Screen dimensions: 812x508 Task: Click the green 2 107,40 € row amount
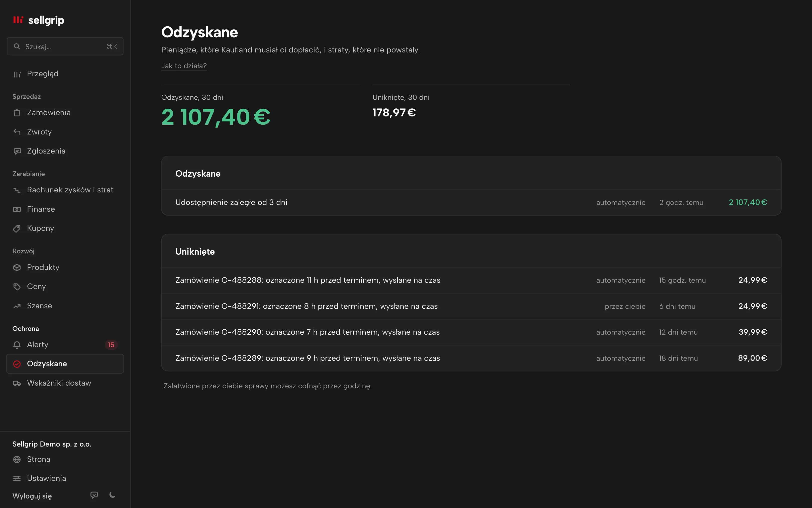point(748,202)
